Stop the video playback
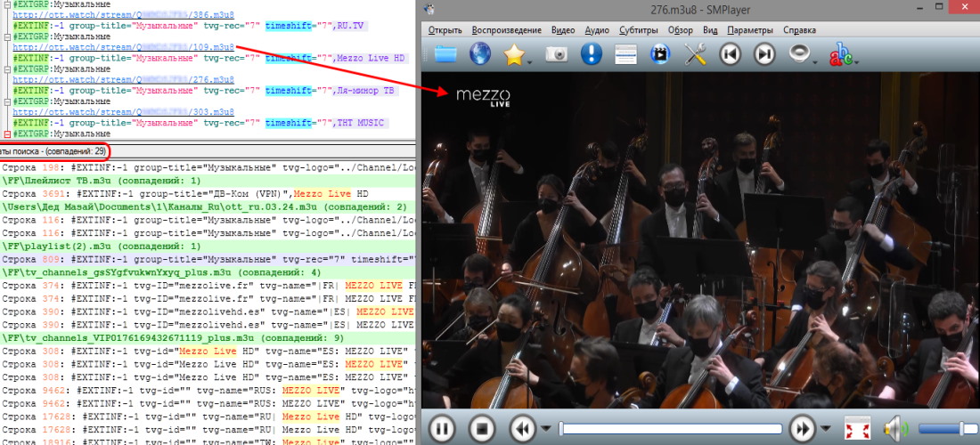Screen dimensions: 980x445 (481, 429)
